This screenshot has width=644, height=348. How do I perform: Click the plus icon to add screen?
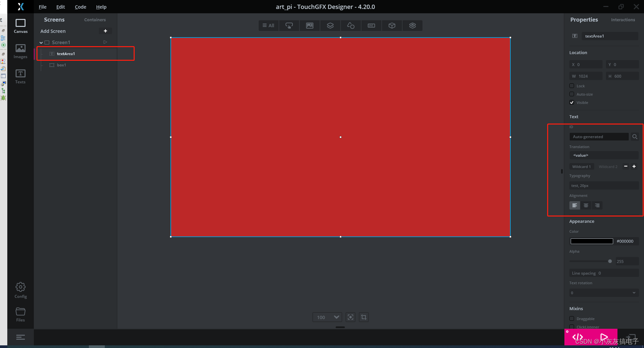point(105,31)
